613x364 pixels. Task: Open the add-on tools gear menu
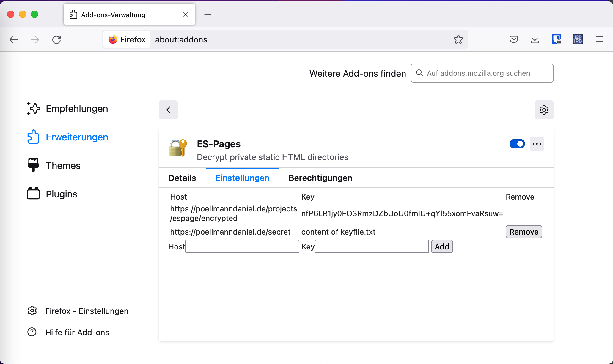544,110
